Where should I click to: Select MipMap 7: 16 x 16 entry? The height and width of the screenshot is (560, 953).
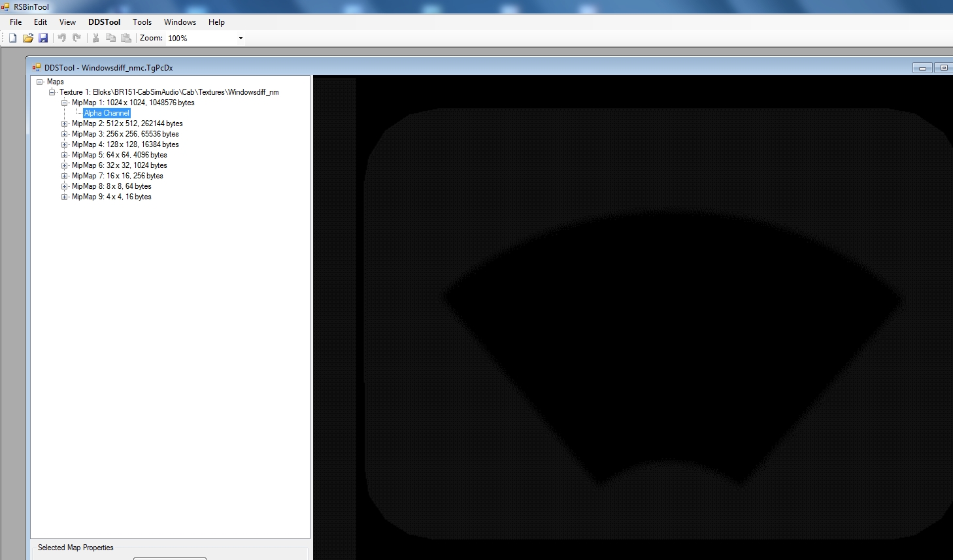point(118,176)
